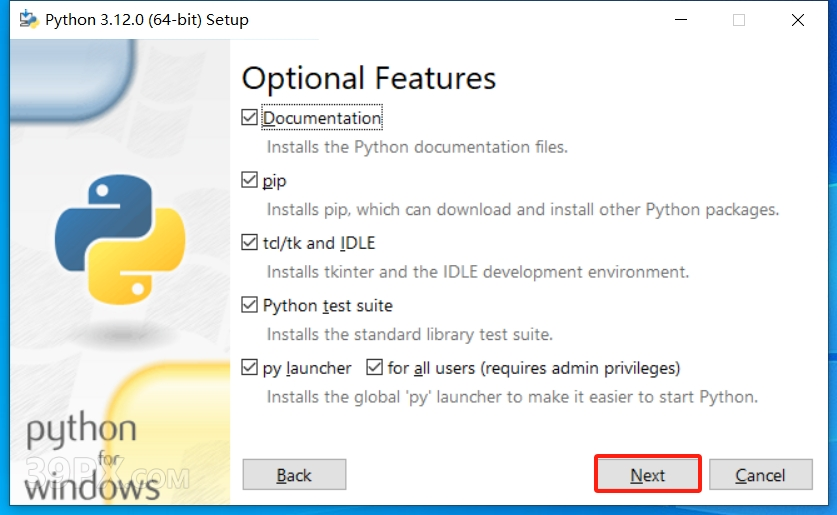The height and width of the screenshot is (515, 837).
Task: Toggle the py launcher checkbox
Action: [249, 367]
